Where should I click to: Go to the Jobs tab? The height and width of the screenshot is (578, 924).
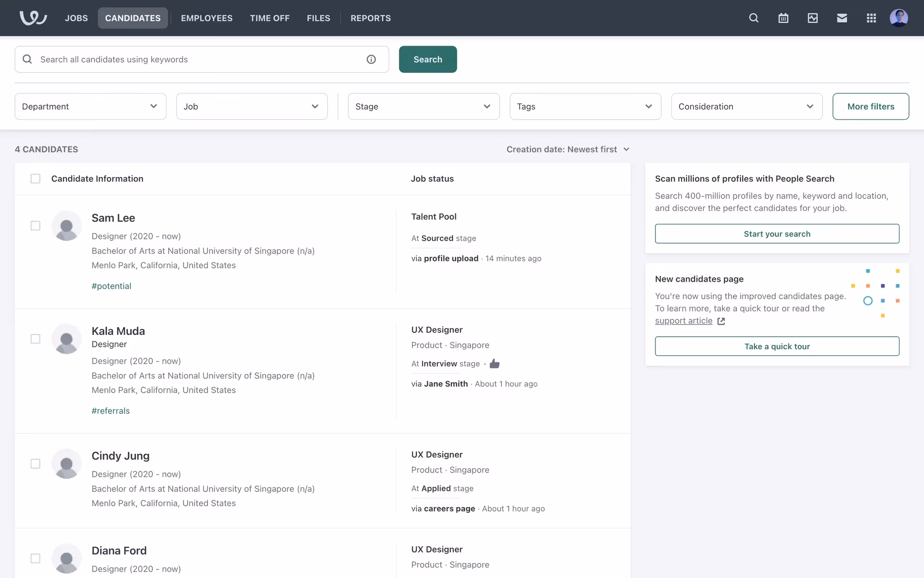[x=76, y=18]
